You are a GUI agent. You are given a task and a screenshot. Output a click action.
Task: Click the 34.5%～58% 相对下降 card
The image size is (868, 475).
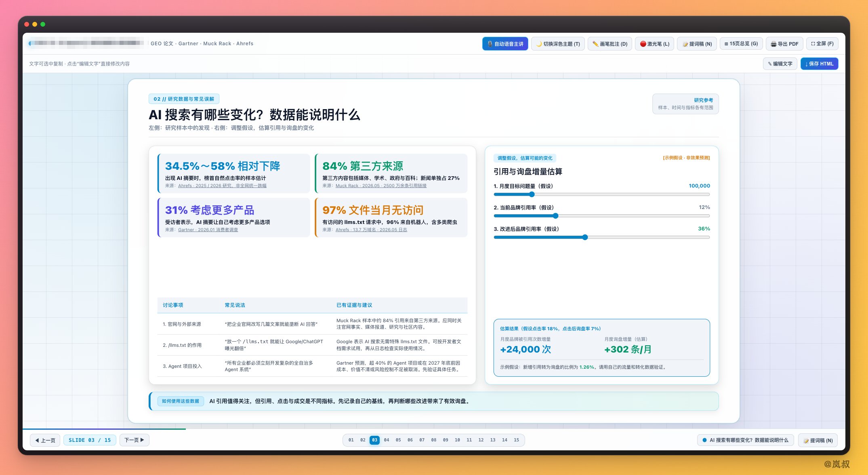(233, 173)
